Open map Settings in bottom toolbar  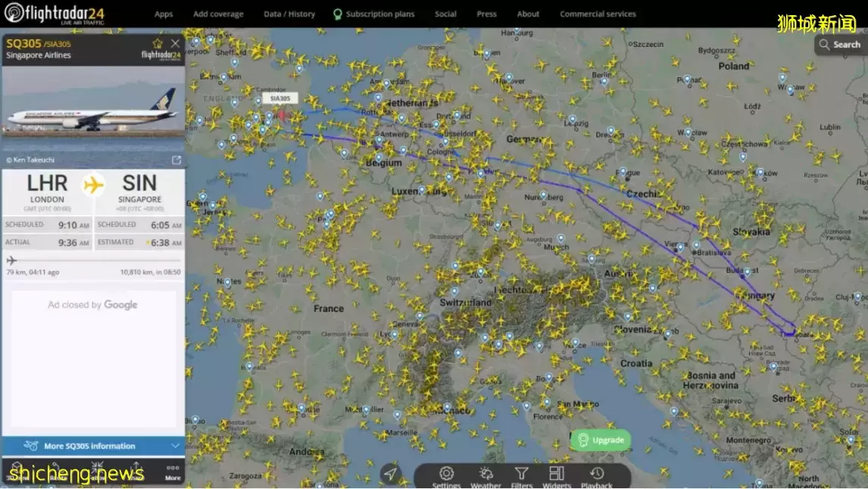coord(446,477)
